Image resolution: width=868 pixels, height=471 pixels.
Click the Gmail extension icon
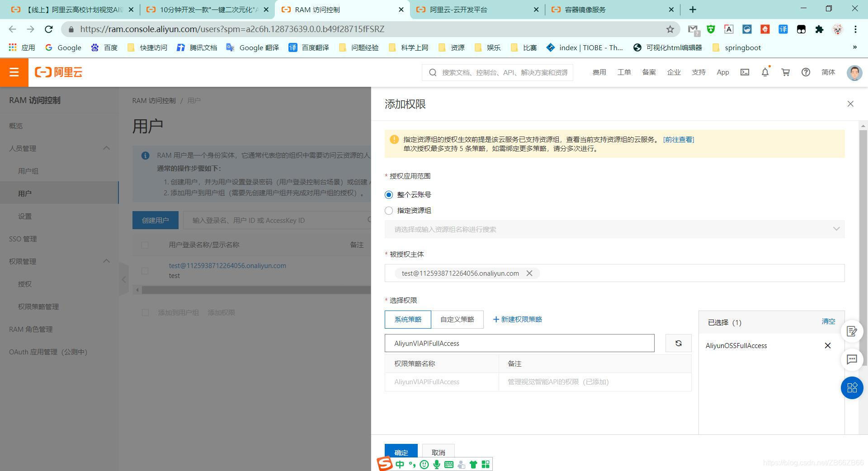[693, 29]
